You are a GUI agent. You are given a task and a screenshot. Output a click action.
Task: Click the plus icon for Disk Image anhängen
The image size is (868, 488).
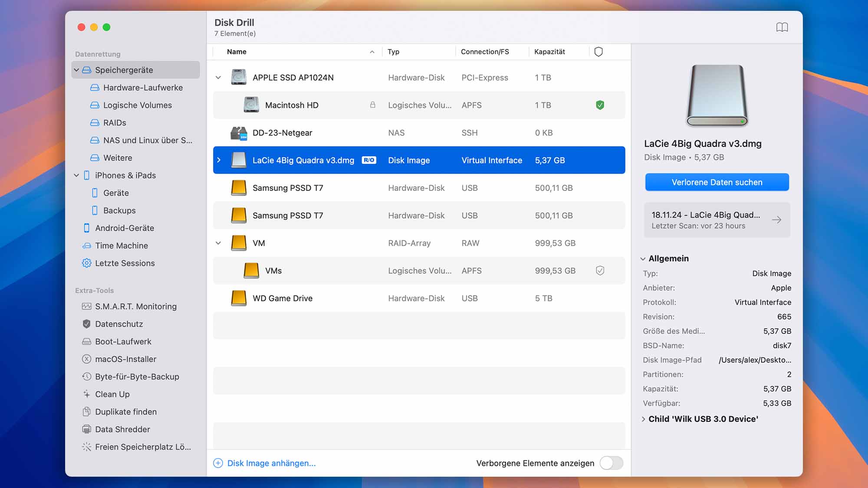point(218,463)
